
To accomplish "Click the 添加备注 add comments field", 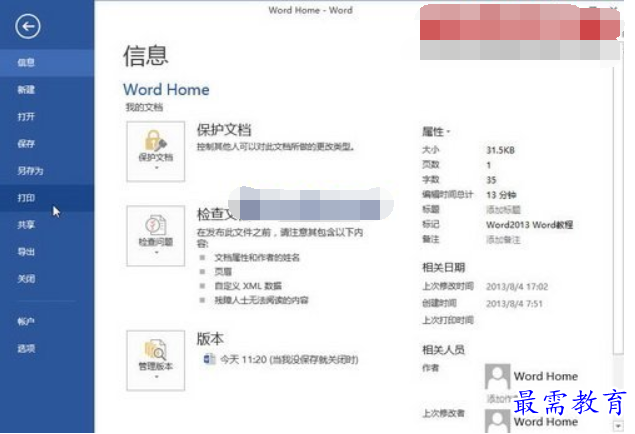I will (503, 240).
